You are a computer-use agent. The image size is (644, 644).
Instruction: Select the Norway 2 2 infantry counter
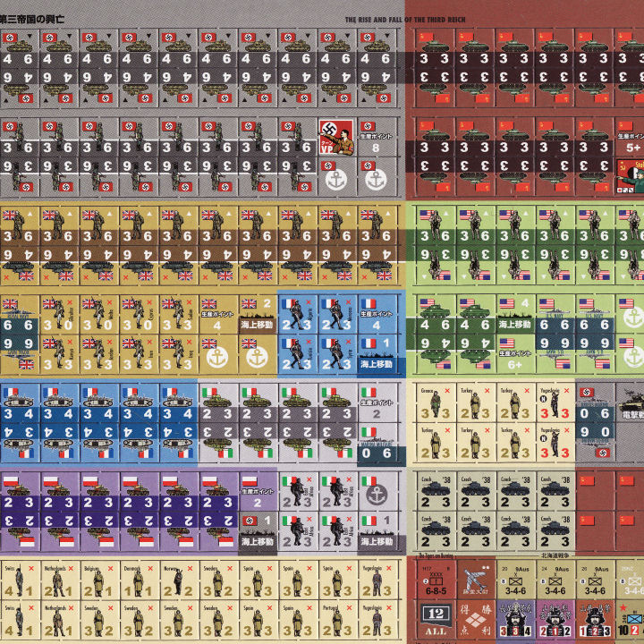pyautogui.click(x=177, y=581)
